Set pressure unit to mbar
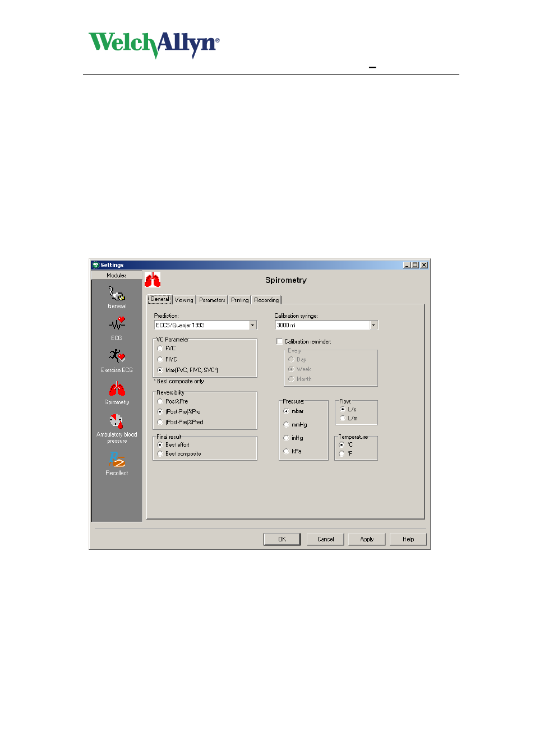Image resolution: width=535 pixels, height=756 pixels. coord(286,411)
